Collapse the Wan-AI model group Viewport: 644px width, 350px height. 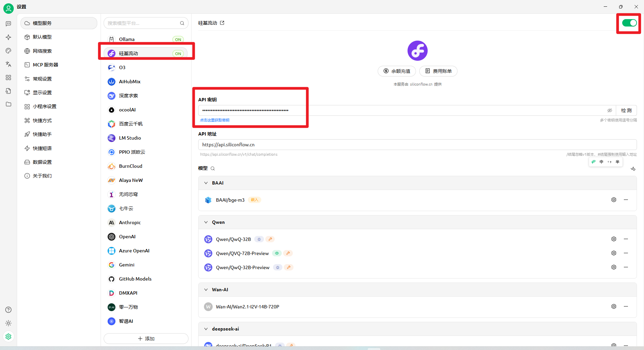tap(206, 290)
